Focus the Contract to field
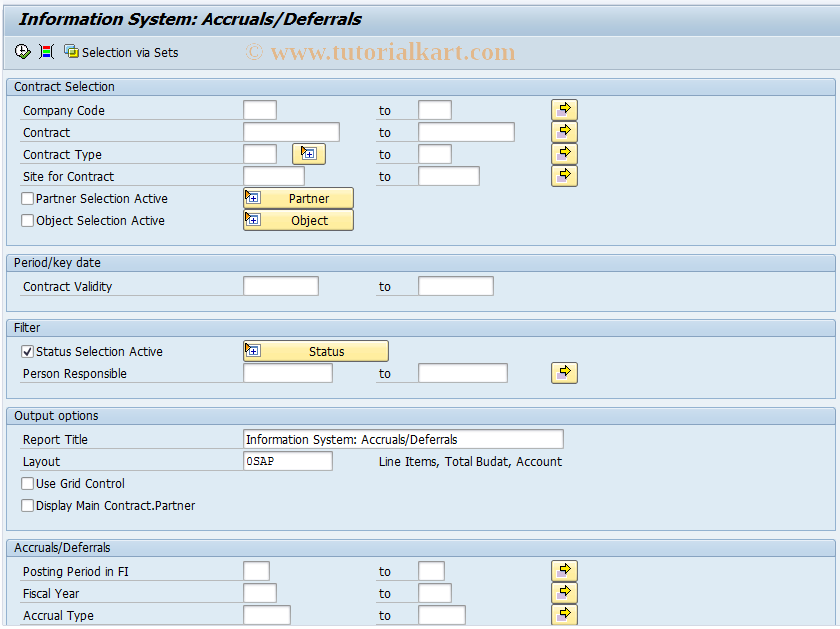Viewport: 840px width, 629px height. (x=466, y=132)
